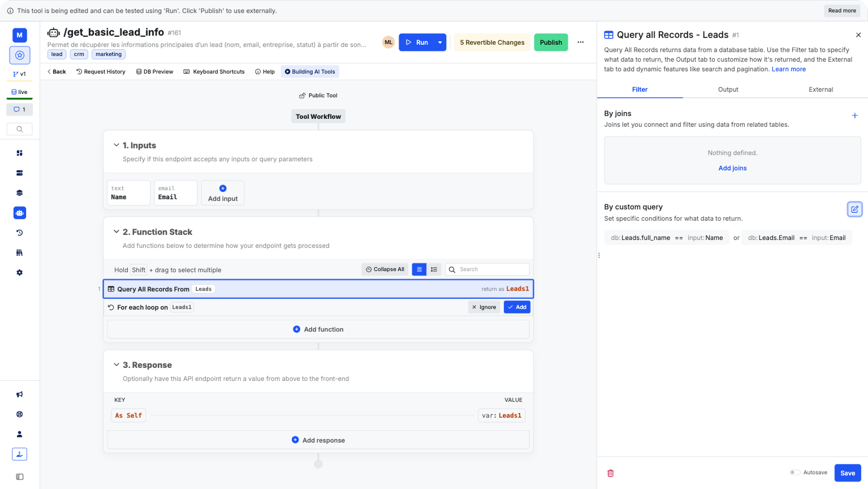Open the library books icon in sidebar
This screenshot has height=489, width=868.
point(20,252)
